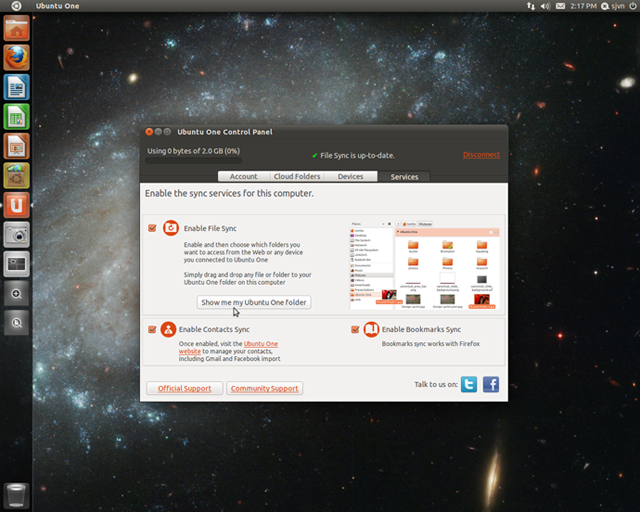Click the file manager preview thumbnail
The image size is (640, 512).
424,265
